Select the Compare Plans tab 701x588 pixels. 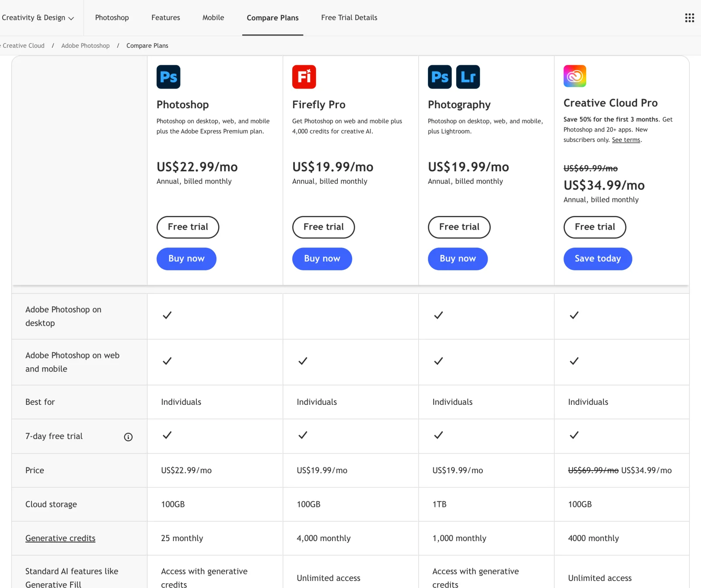(x=273, y=18)
